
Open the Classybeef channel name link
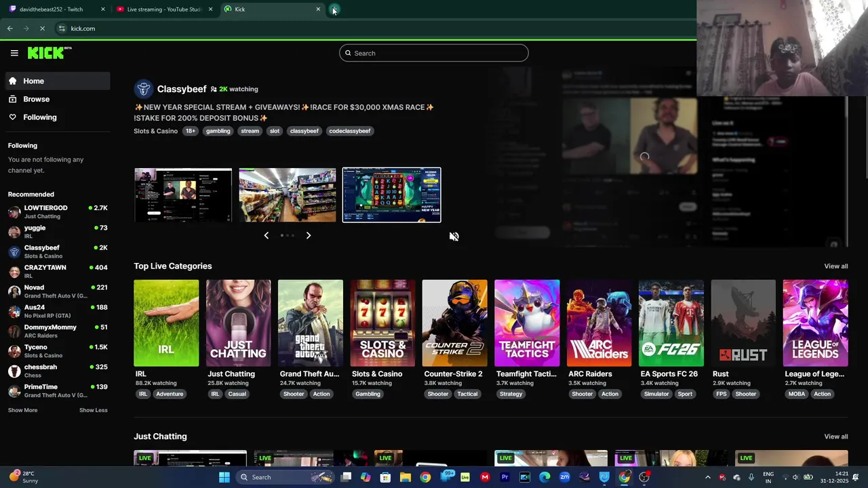182,89
